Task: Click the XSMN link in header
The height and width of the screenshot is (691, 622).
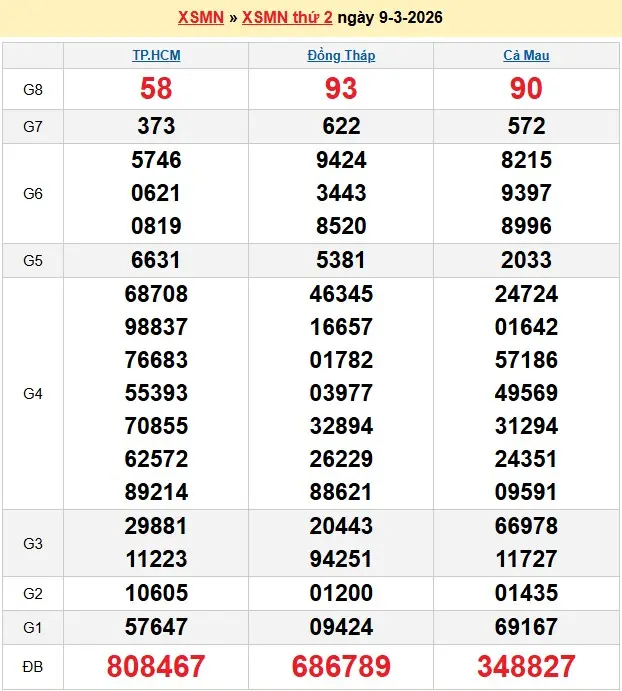Action: click(200, 18)
